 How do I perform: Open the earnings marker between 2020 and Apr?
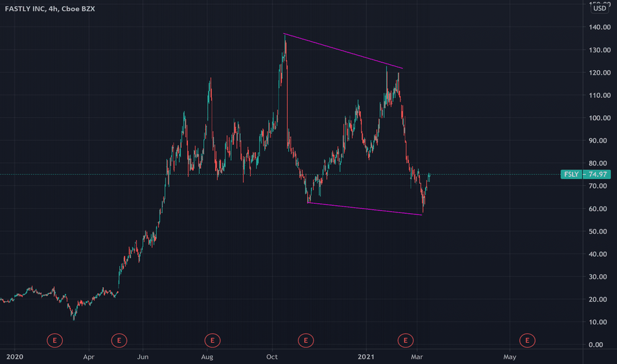(x=55, y=340)
